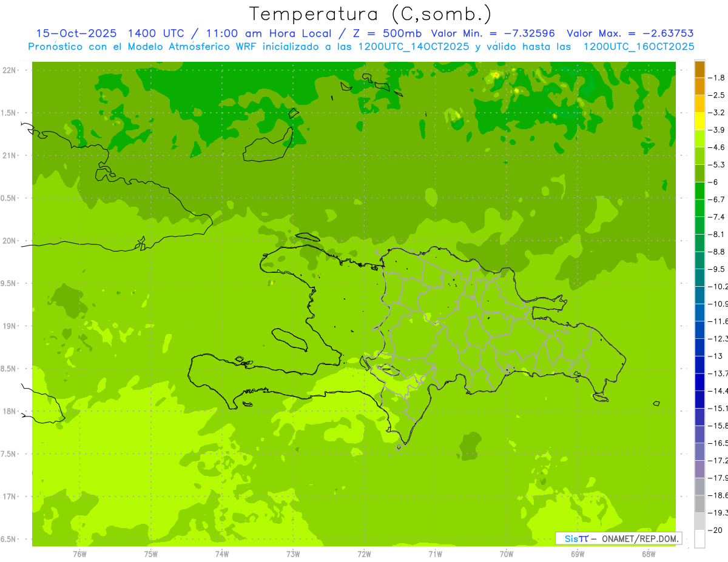Click the '-16.5' colorbar label
This screenshot has width=728, height=562.
[718, 443]
